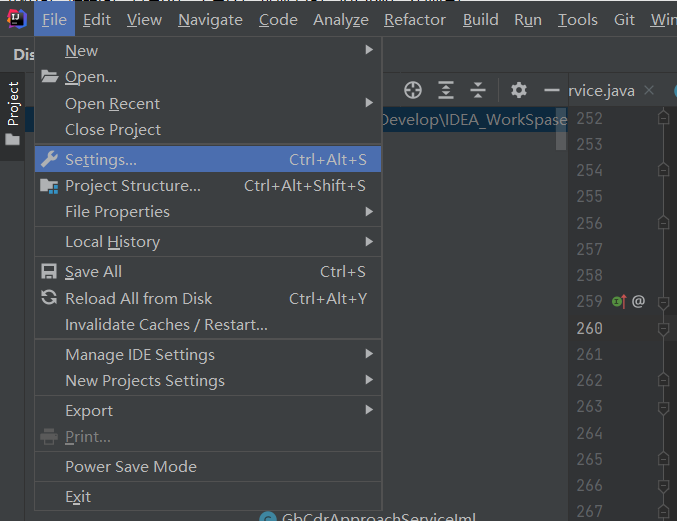The width and height of the screenshot is (677, 521).
Task: Hide the Project tool window with minus icon
Action: [551, 90]
